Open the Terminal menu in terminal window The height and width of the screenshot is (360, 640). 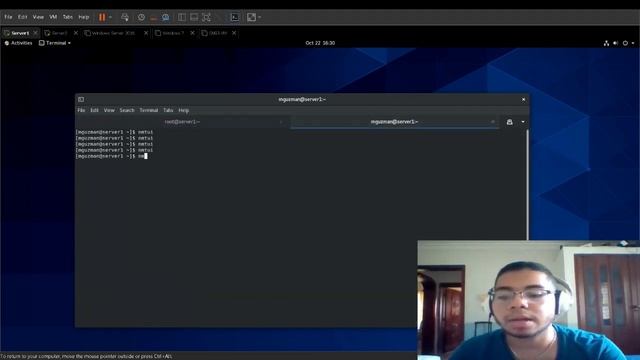point(149,110)
